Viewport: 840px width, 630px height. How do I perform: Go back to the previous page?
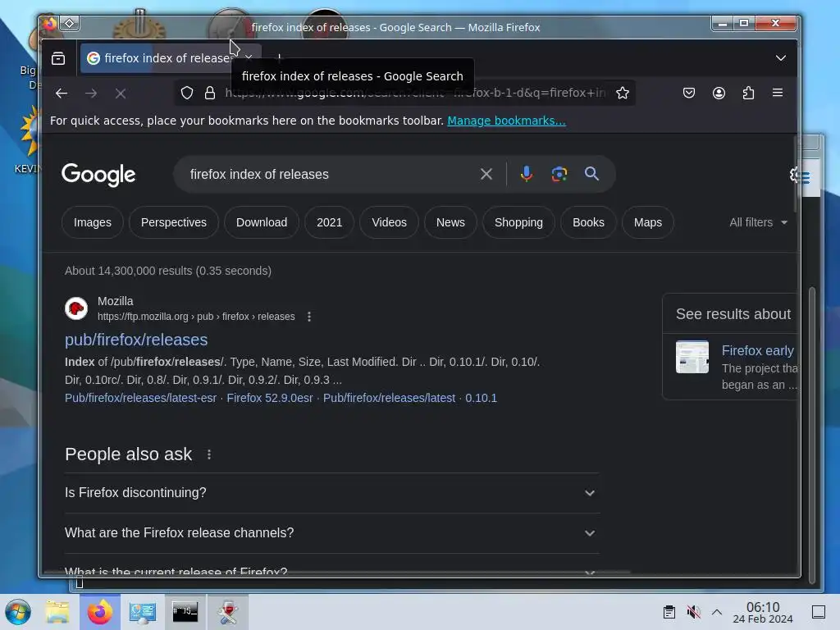point(62,94)
